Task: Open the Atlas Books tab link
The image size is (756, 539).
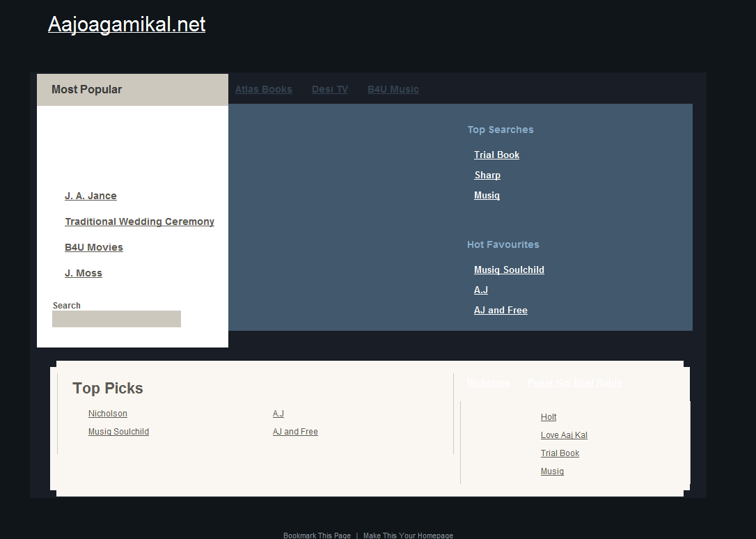Action: tap(264, 89)
